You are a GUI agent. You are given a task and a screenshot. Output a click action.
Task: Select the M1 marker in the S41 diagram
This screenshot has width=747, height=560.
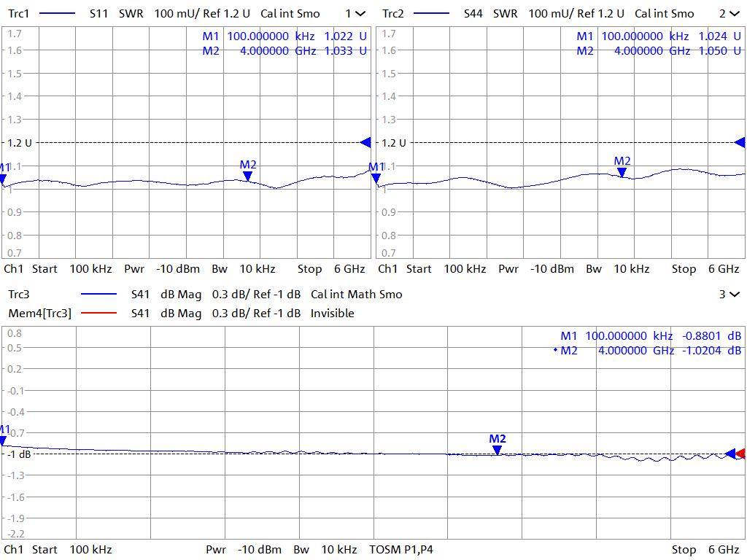coord(4,440)
